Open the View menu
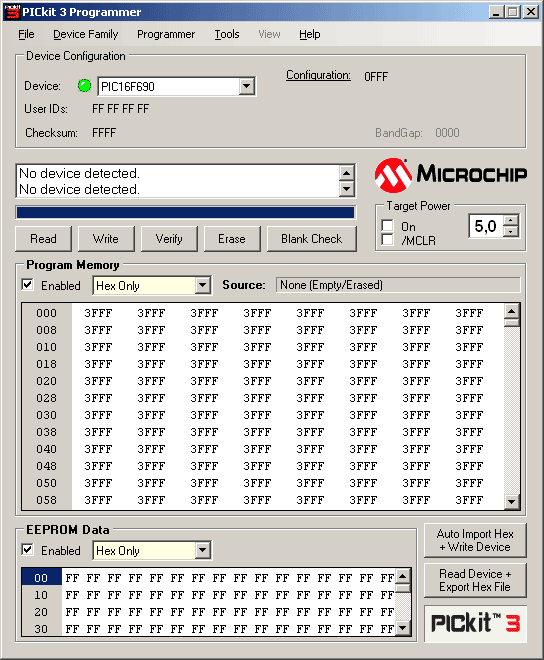 269,34
